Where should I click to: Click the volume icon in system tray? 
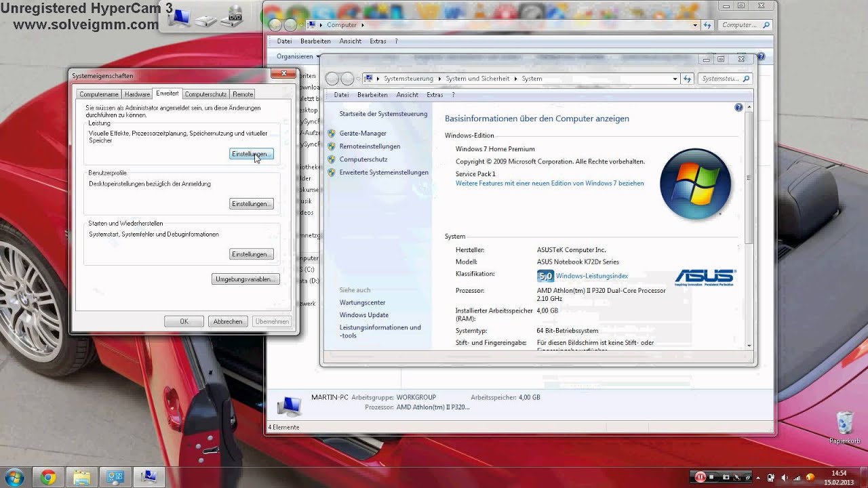point(785,477)
